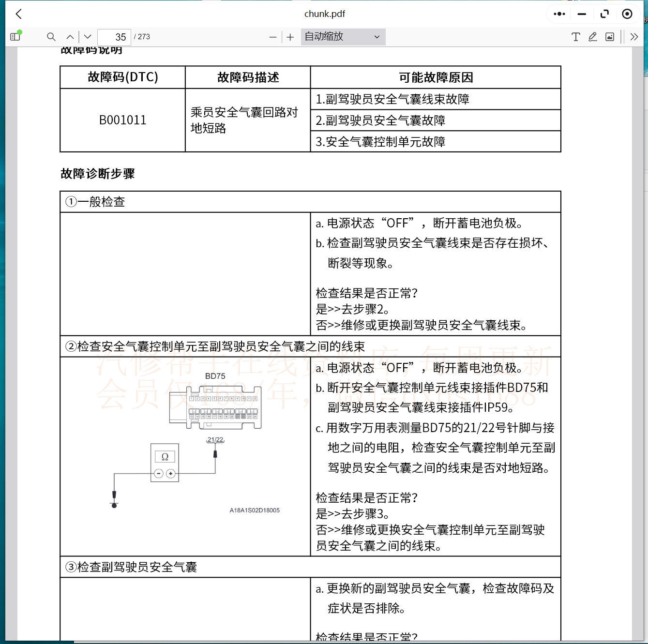Image resolution: width=648 pixels, height=644 pixels.
Task: Go to previous page with up chevron
Action: pos(70,37)
